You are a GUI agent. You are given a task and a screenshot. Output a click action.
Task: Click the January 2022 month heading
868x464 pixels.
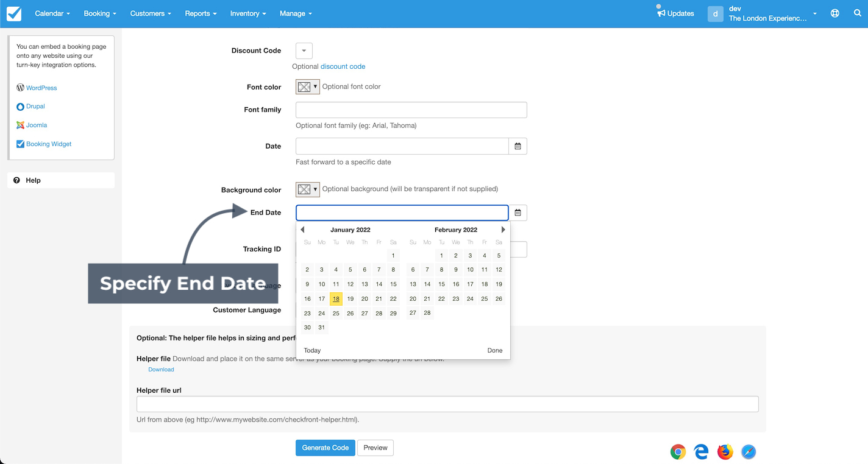tap(350, 230)
